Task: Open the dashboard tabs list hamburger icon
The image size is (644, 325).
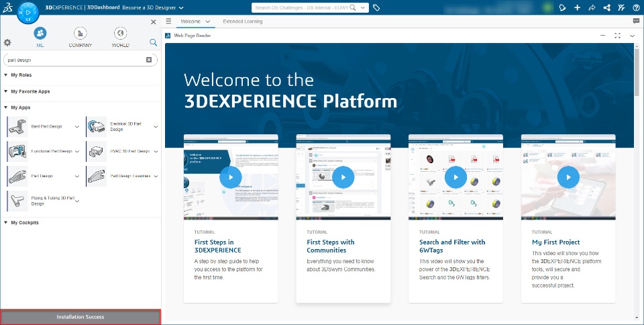Action: point(169,21)
